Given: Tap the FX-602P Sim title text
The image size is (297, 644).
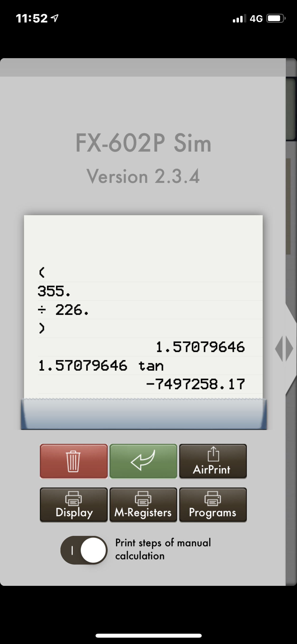Looking at the screenshot, I should pyautogui.click(x=143, y=143).
